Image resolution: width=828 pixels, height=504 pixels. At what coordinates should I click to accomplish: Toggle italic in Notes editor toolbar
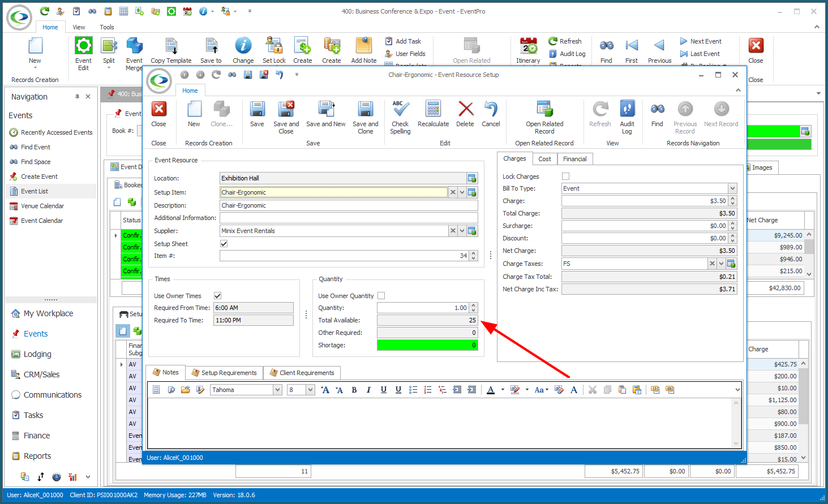coord(368,390)
